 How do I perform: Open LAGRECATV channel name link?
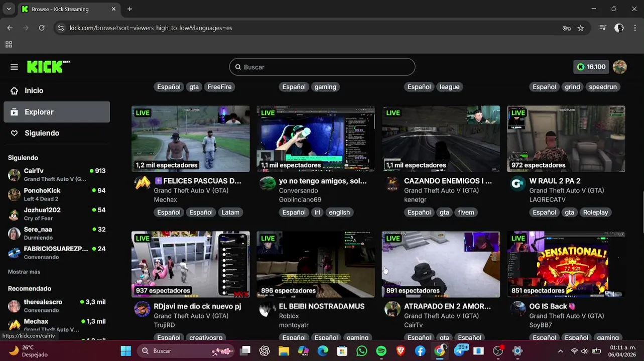(x=547, y=200)
